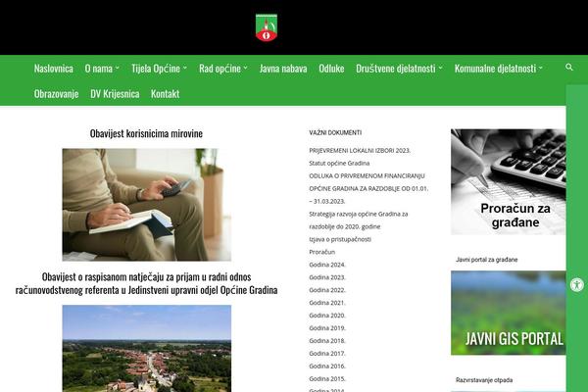Go to Obrazovanje page
The image size is (588, 392).
[x=56, y=93]
